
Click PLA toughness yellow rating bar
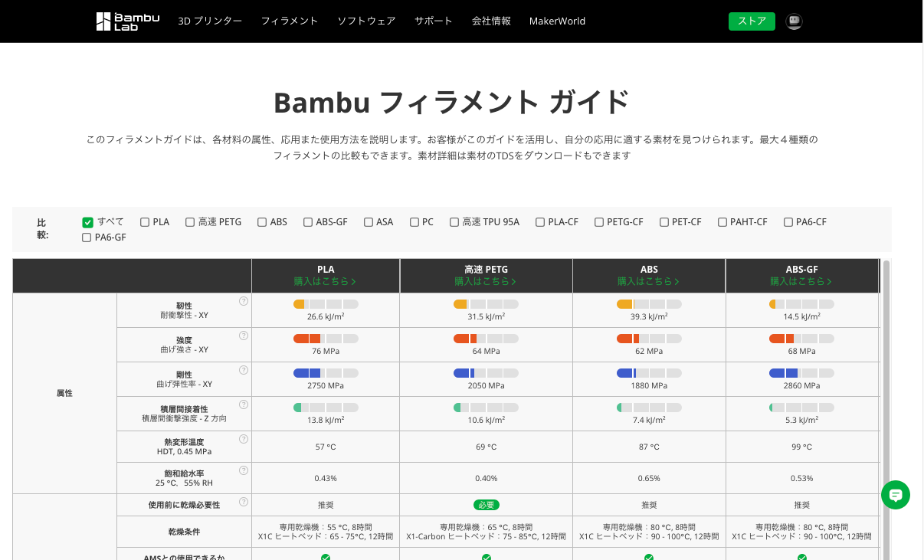click(x=326, y=304)
